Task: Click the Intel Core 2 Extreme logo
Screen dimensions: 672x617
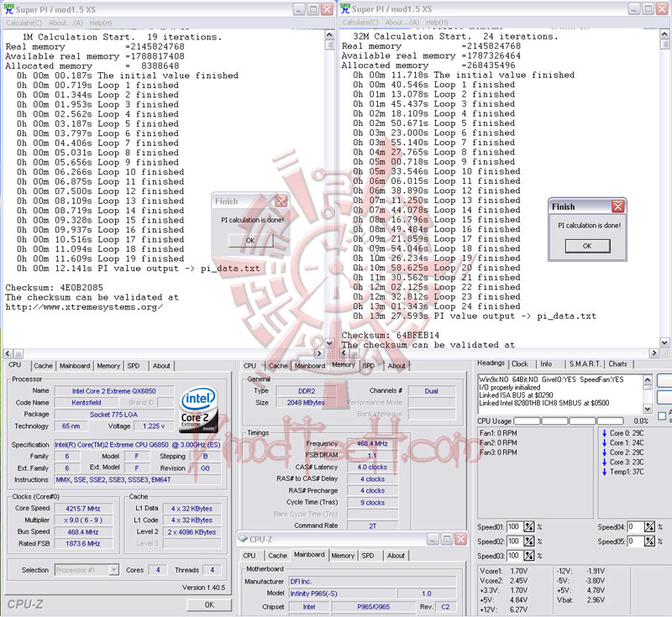Action: (198, 409)
